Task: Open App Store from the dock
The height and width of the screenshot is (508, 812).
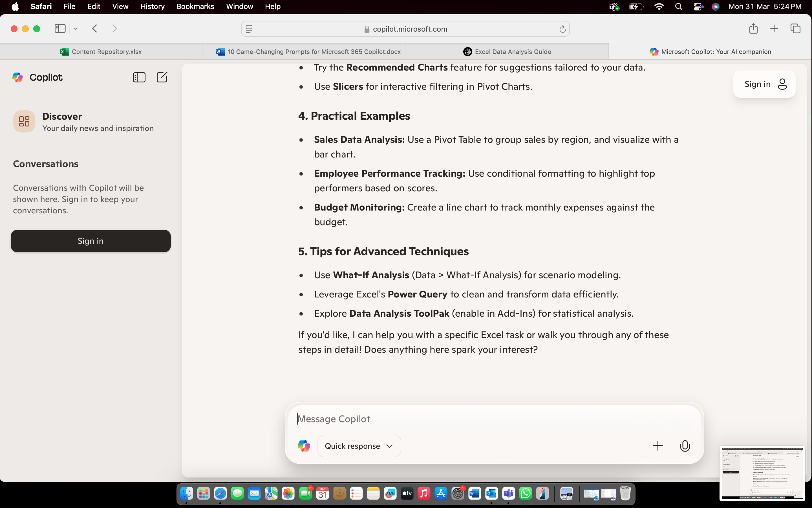Action: point(441,494)
